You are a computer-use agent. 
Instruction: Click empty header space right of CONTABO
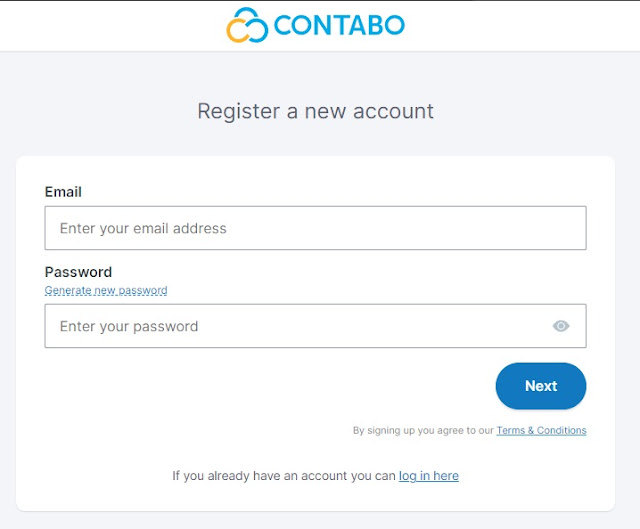pos(520,26)
